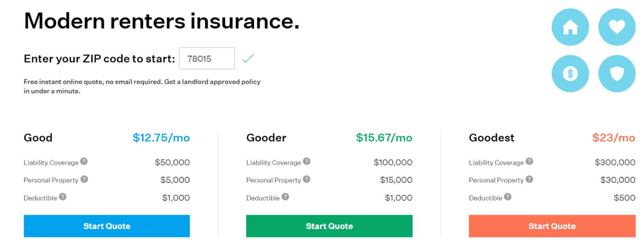Click the shield icon
The image size is (644, 249).
(617, 73)
